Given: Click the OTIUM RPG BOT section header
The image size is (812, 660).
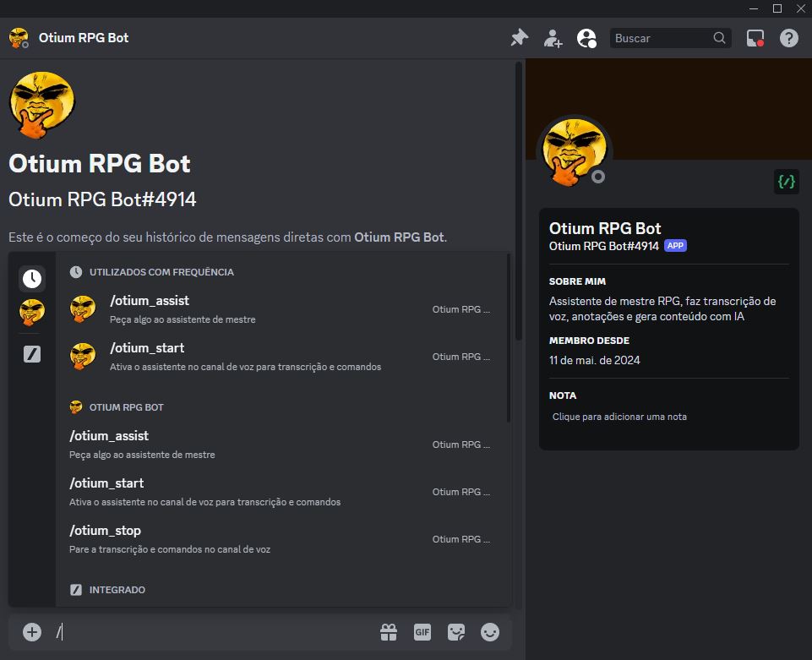Looking at the screenshot, I should pyautogui.click(x=127, y=407).
